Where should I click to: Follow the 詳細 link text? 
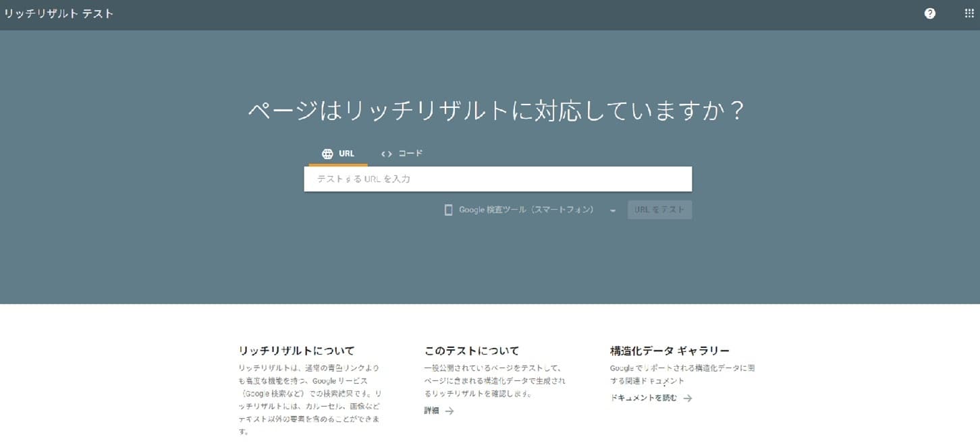pyautogui.click(x=431, y=411)
